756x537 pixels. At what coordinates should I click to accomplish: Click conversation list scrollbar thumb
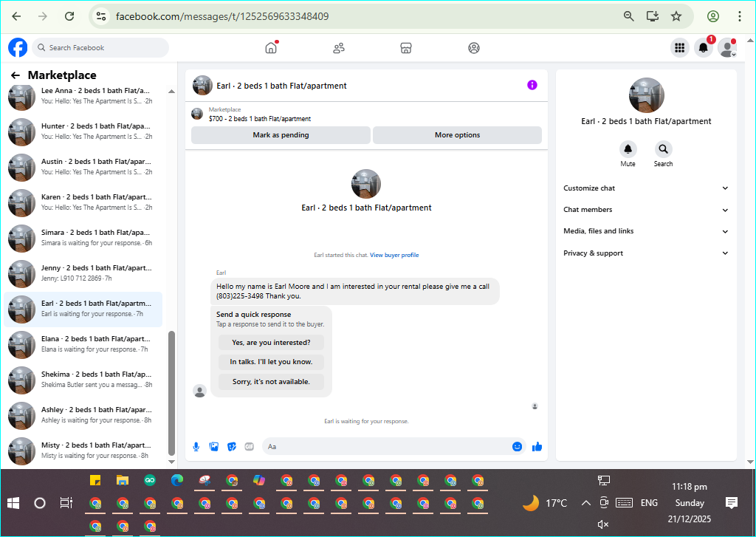tap(171, 393)
